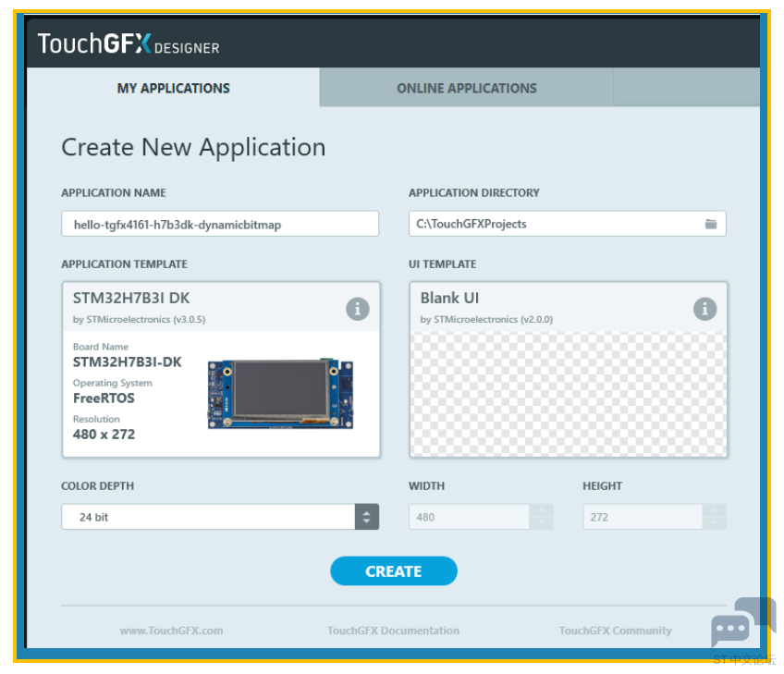Click 'by STMicroelectronics (v2.0.0)' text
784x674 pixels.
coord(486,320)
